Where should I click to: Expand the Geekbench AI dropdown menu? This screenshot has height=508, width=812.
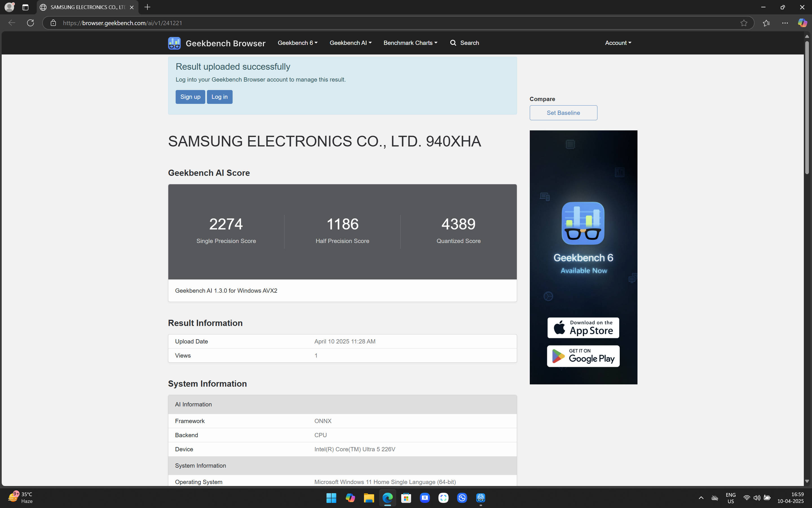tap(350, 43)
